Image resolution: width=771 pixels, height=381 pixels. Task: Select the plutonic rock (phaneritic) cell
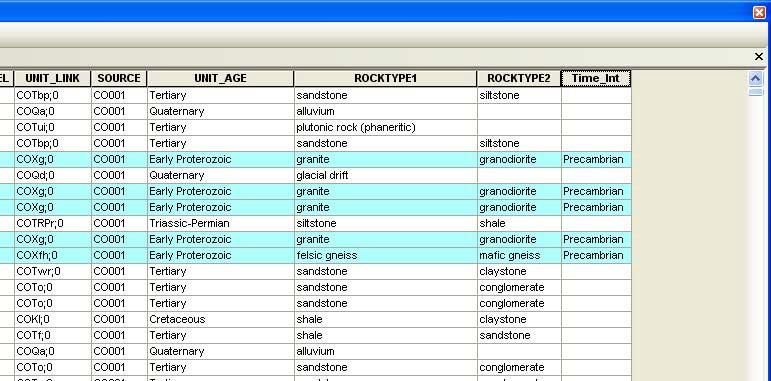[x=386, y=127]
